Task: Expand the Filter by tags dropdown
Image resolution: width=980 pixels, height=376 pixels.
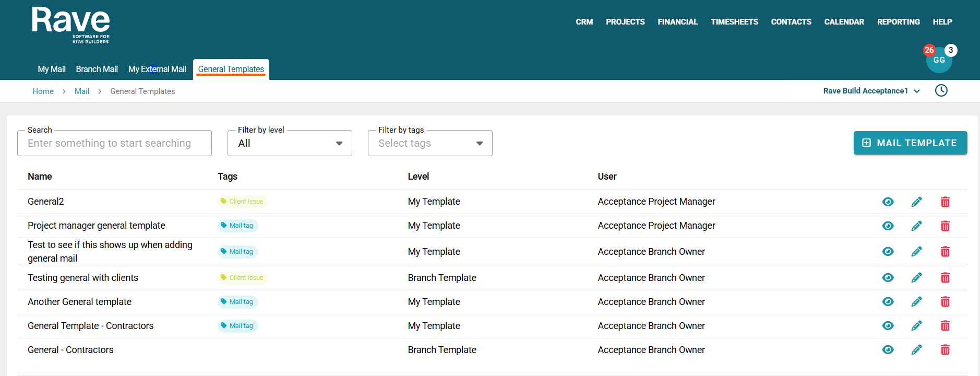Action: pyautogui.click(x=429, y=144)
